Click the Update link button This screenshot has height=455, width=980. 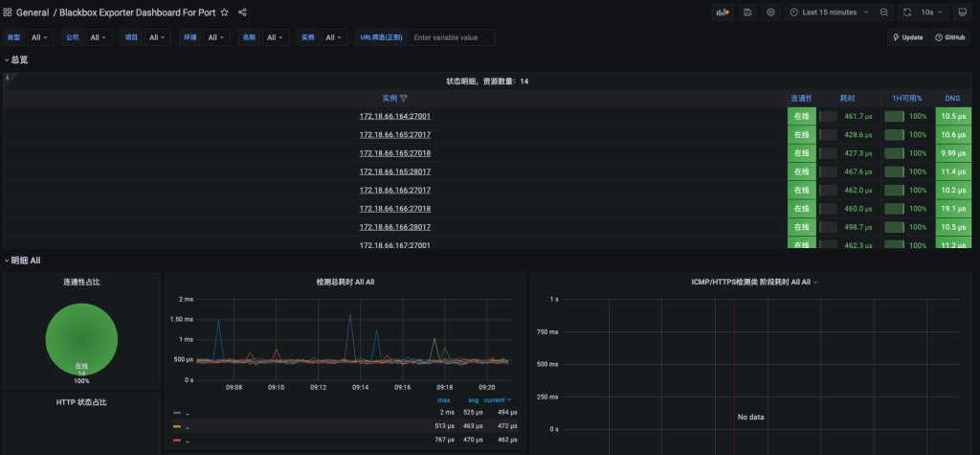908,37
